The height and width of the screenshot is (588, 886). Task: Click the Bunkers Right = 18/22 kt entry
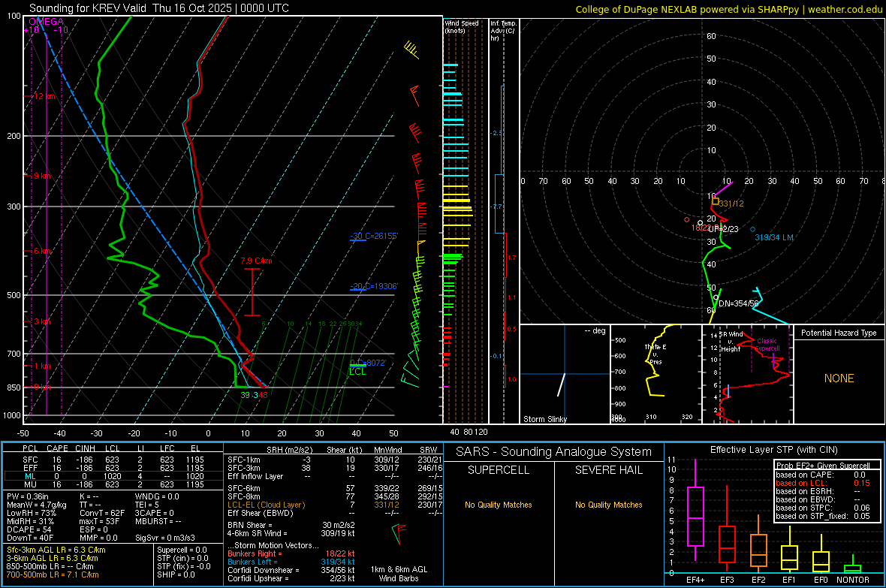tap(291, 553)
